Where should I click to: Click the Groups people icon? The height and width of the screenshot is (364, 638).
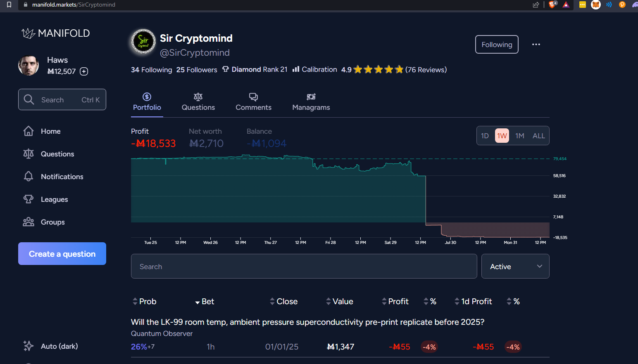[x=29, y=222]
